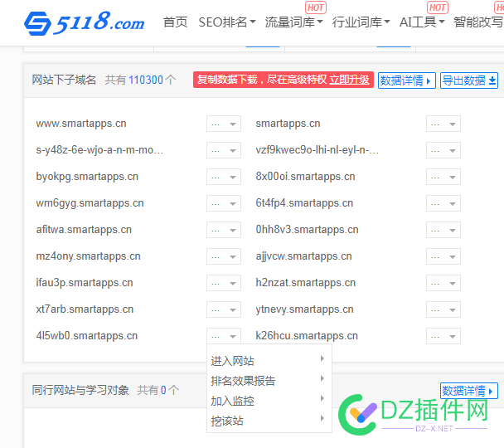Screen dimensions: 504x448
Task: Click subdomain ifau3p.smartapps.cn
Action: pyautogui.click(x=85, y=283)
